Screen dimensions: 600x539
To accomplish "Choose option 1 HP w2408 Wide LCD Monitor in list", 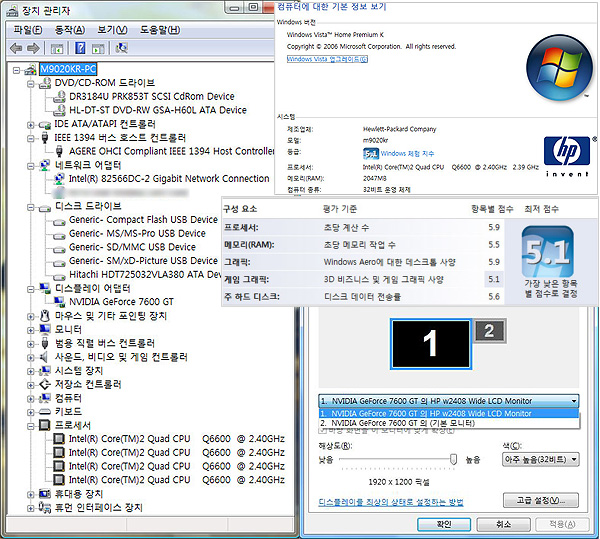I will (x=449, y=414).
